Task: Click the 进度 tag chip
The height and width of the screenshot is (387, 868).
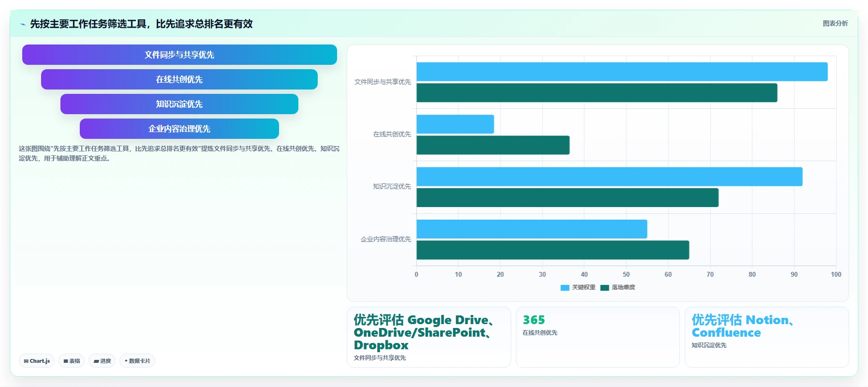Action: point(102,361)
